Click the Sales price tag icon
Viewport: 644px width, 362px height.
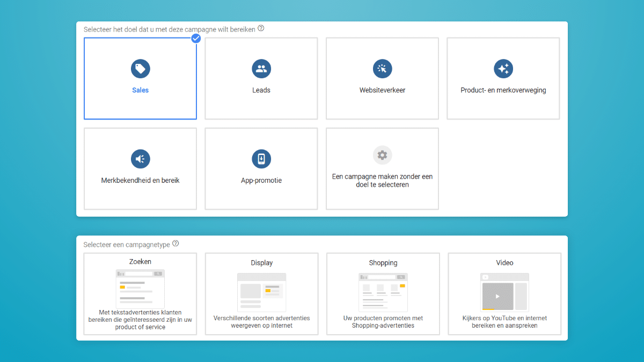pos(140,69)
